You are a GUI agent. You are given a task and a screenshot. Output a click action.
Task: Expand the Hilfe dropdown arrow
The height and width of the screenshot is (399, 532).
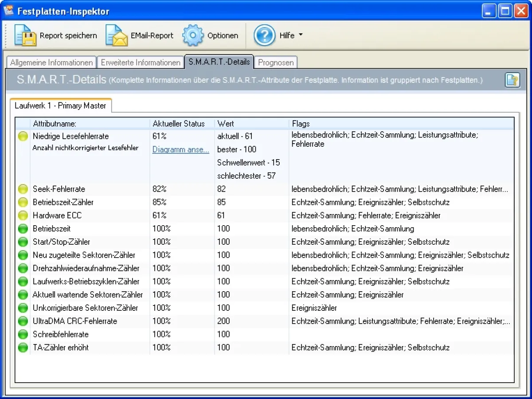coord(301,35)
